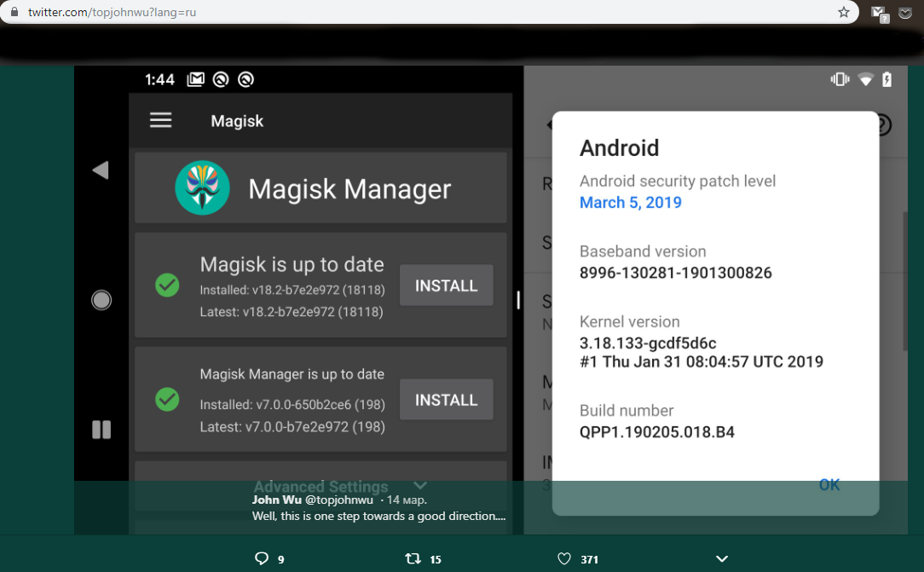924x572 pixels.
Task: Open the March 5, 2019 security patch link
Action: point(631,202)
